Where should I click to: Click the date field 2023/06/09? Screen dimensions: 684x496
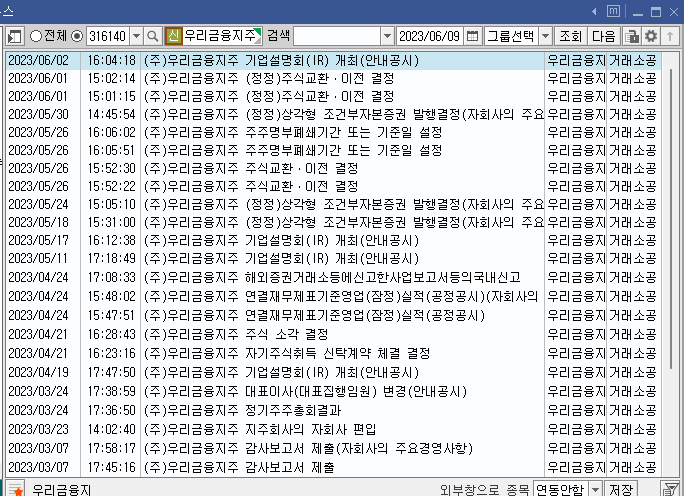pos(430,36)
